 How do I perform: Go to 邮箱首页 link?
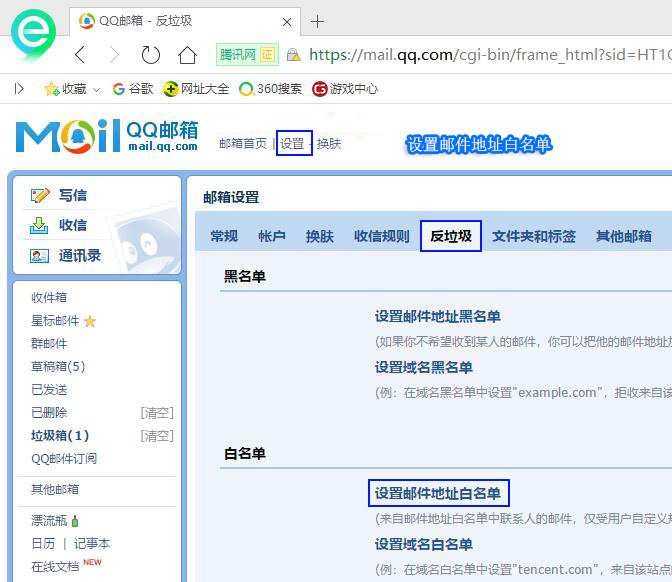(243, 144)
